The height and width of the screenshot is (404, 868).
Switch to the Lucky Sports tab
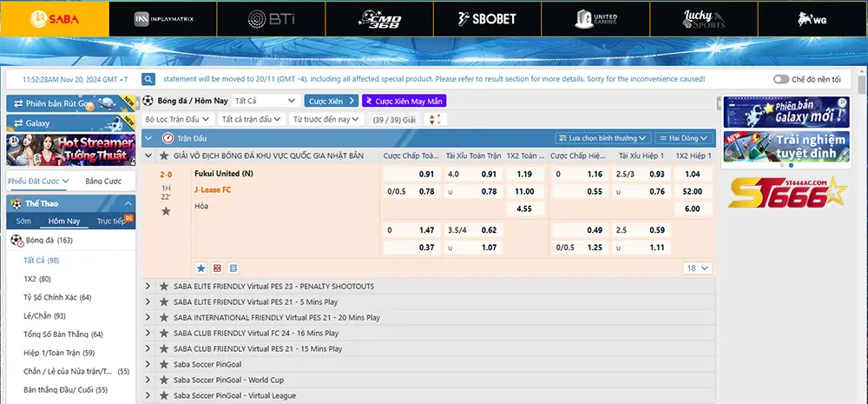pyautogui.click(x=704, y=19)
